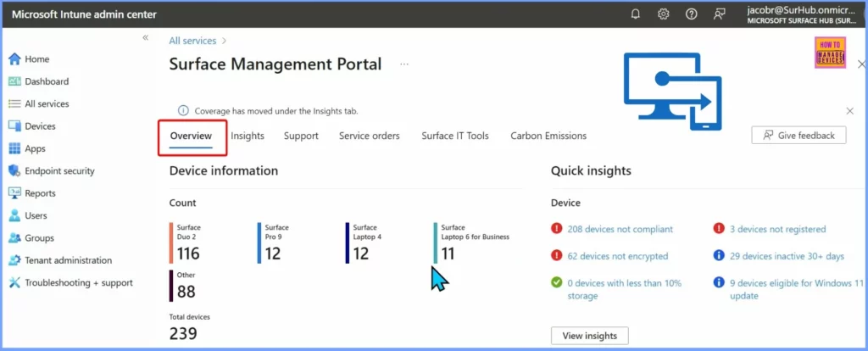Click the Endpoint security shield icon
The height and width of the screenshot is (351, 868).
pos(14,171)
